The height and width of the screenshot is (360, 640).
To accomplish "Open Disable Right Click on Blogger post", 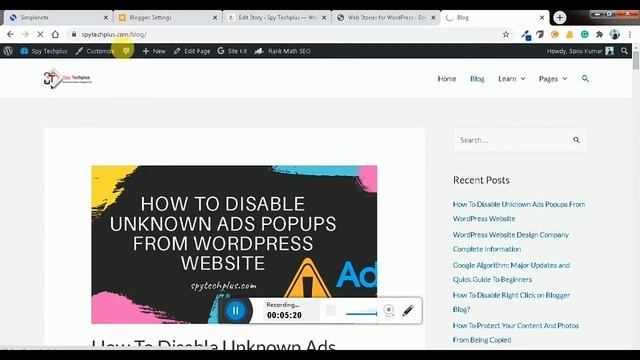I will tap(511, 302).
